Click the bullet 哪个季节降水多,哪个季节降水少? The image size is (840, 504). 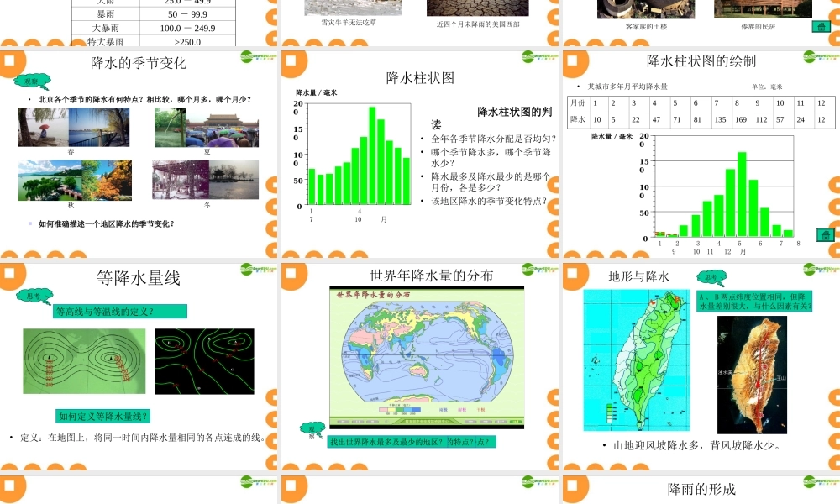point(491,157)
